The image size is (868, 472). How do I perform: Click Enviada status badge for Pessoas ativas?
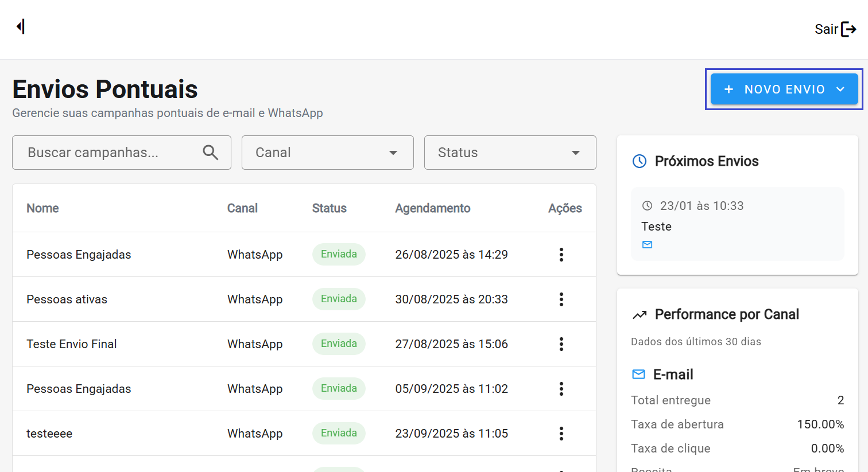[x=339, y=299]
